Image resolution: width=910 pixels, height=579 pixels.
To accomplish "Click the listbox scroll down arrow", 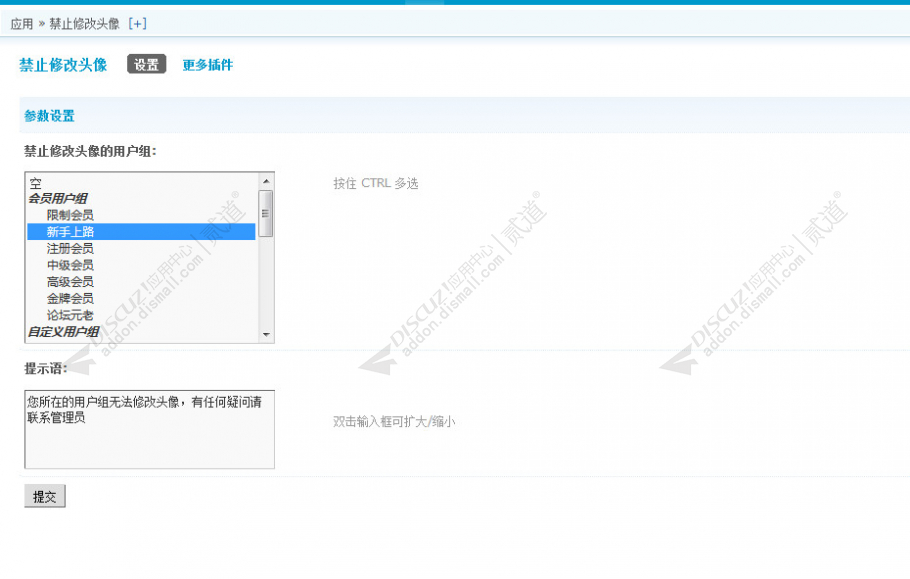I will [x=266, y=334].
